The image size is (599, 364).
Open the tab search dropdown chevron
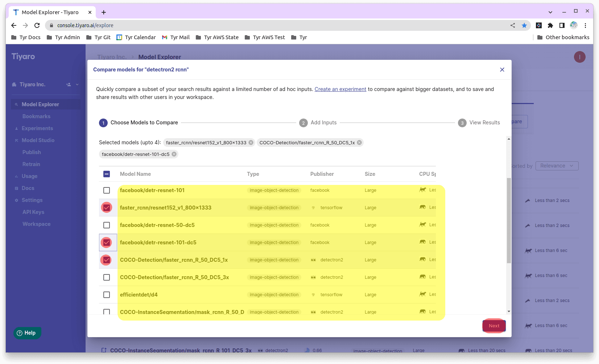tap(550, 12)
